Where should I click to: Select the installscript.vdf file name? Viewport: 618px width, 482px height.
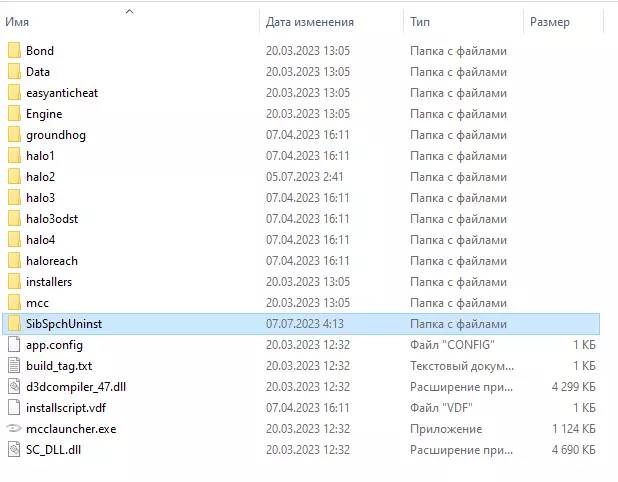[66, 408]
